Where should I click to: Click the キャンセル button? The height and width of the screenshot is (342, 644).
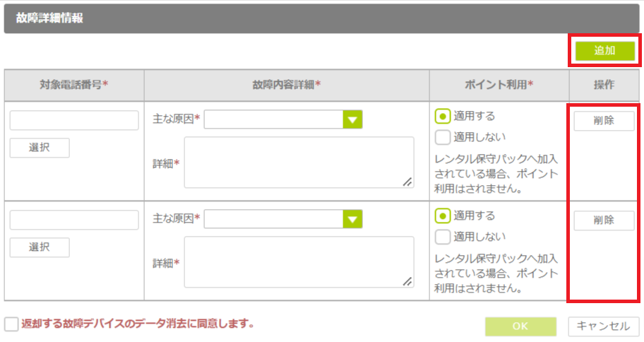[604, 326]
